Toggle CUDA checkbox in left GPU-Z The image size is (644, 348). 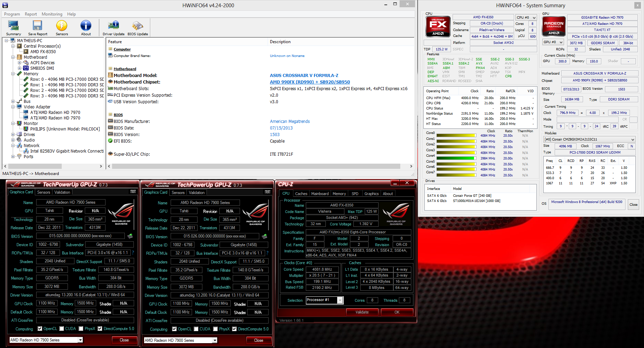61,329
